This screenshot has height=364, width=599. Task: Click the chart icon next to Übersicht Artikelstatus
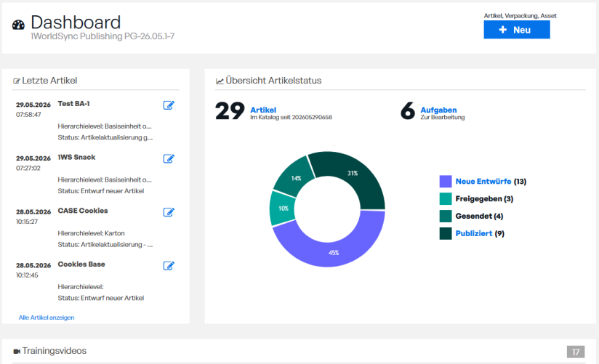click(x=220, y=81)
